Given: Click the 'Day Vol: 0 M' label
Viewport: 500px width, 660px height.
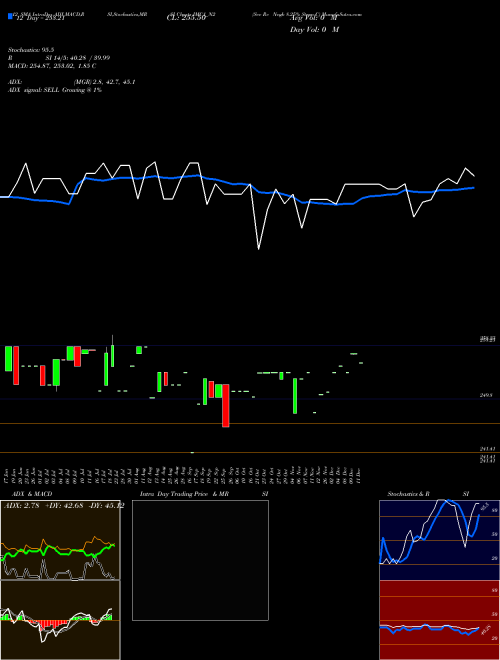Looking at the screenshot, I should tap(314, 30).
